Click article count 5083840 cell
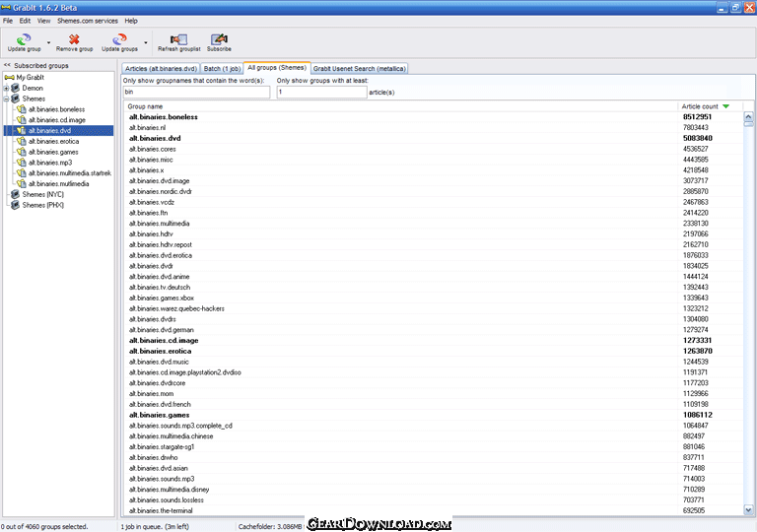 click(697, 138)
